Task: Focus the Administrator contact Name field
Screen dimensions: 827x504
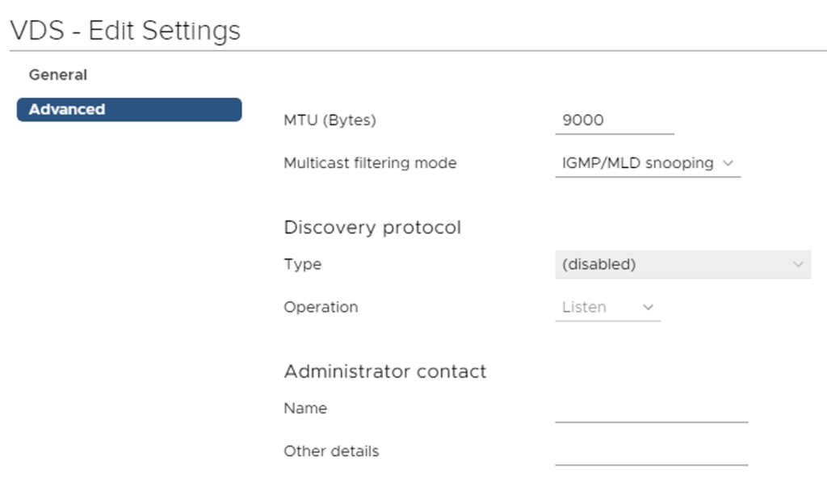Action: pos(651,410)
